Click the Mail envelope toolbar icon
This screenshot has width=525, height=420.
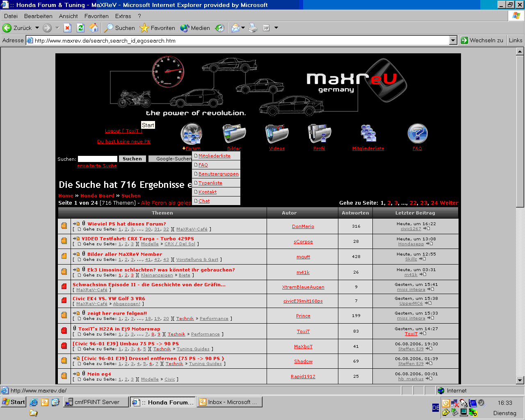point(235,28)
